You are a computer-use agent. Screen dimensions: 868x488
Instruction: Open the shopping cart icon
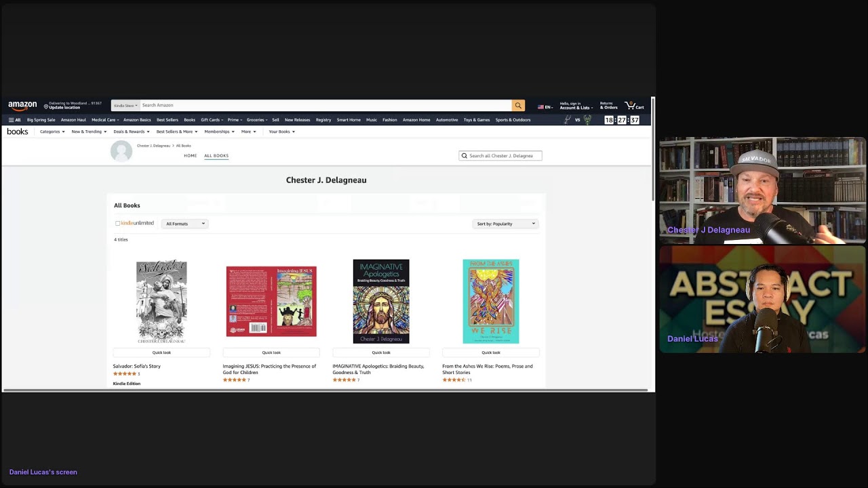pos(634,106)
